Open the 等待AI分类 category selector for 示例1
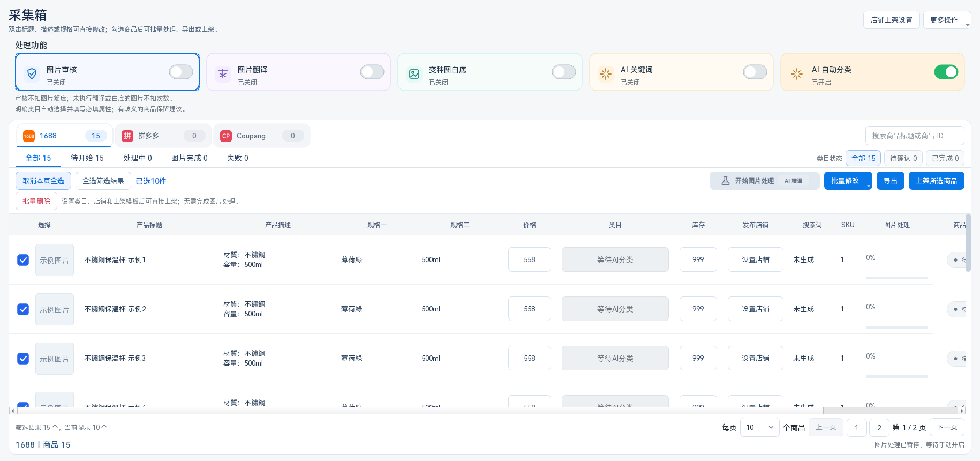 [615, 259]
